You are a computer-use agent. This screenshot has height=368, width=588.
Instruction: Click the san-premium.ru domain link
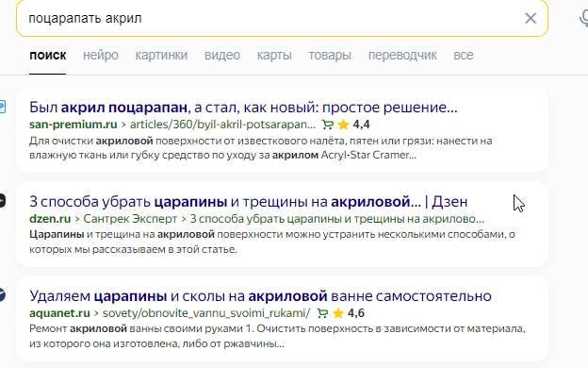tap(73, 125)
